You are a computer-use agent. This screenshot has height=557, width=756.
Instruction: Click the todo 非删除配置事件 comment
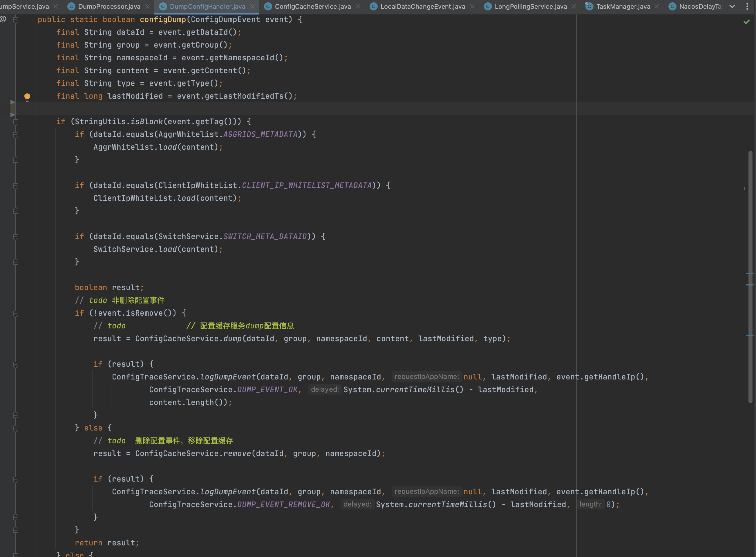[x=120, y=301]
